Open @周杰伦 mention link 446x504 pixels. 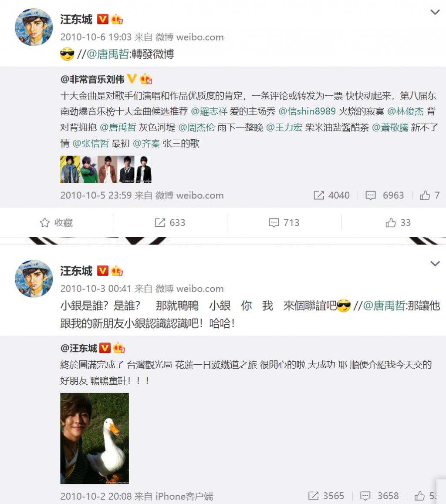pyautogui.click(x=196, y=127)
